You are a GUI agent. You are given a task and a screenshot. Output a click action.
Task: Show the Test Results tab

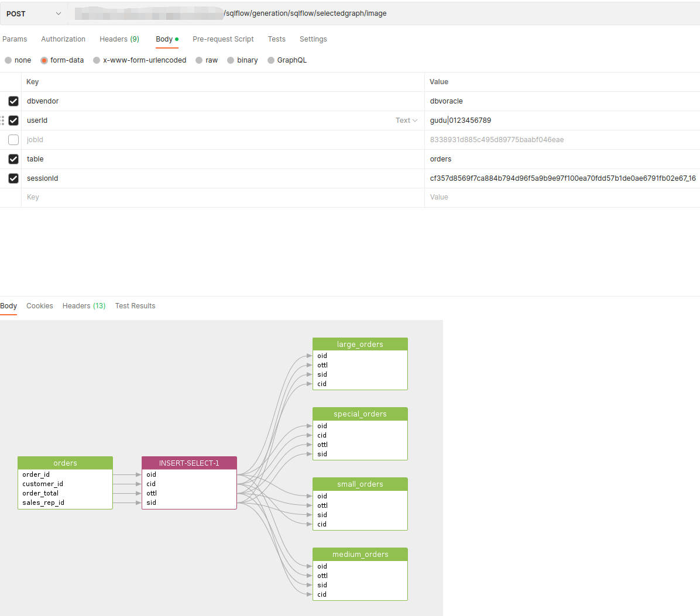[x=135, y=306]
